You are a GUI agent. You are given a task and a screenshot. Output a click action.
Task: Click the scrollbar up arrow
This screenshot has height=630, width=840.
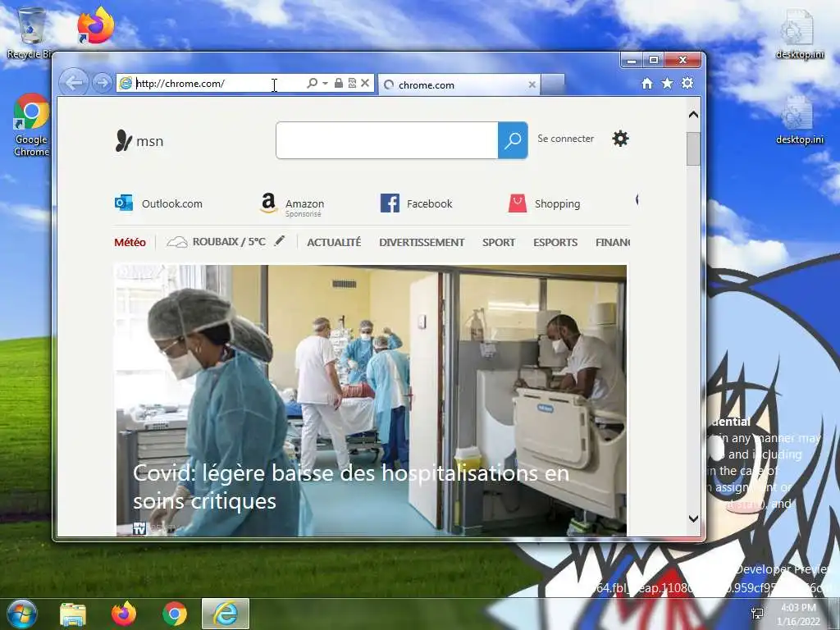693,114
